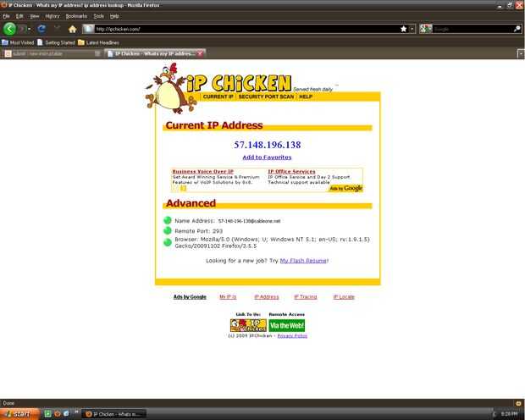Screen dimensions: 525x420
Task: Go back with the green Back arrow
Action: pos(9,29)
